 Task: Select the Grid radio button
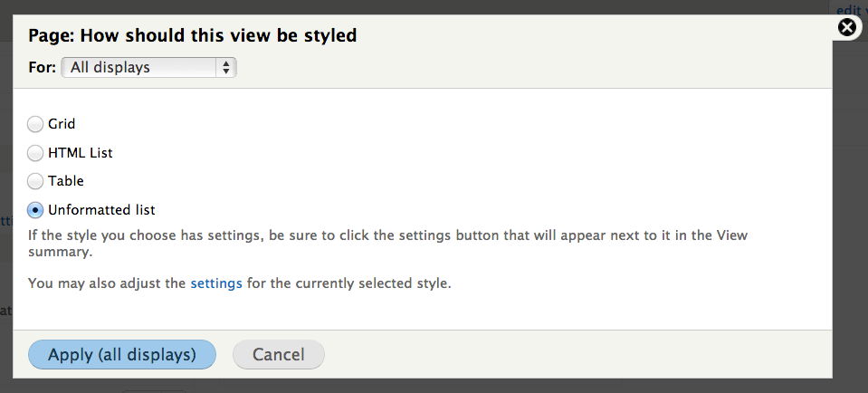(x=35, y=124)
